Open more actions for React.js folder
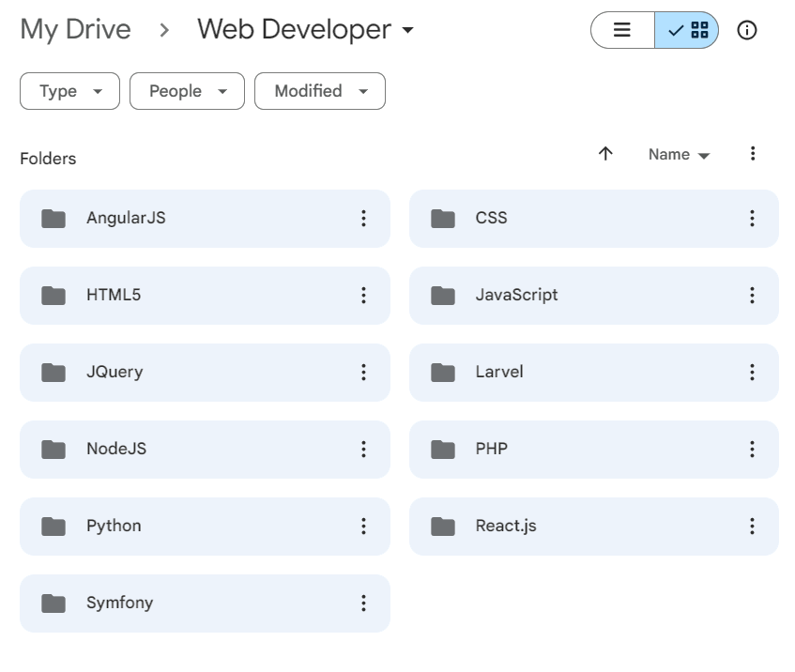 753,526
